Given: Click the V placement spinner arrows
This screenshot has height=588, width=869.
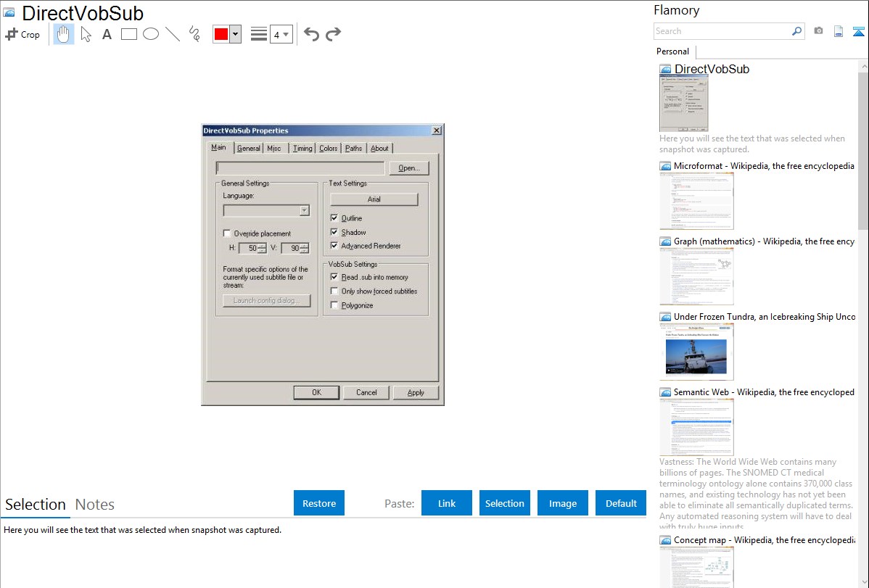Looking at the screenshot, I should (x=304, y=248).
